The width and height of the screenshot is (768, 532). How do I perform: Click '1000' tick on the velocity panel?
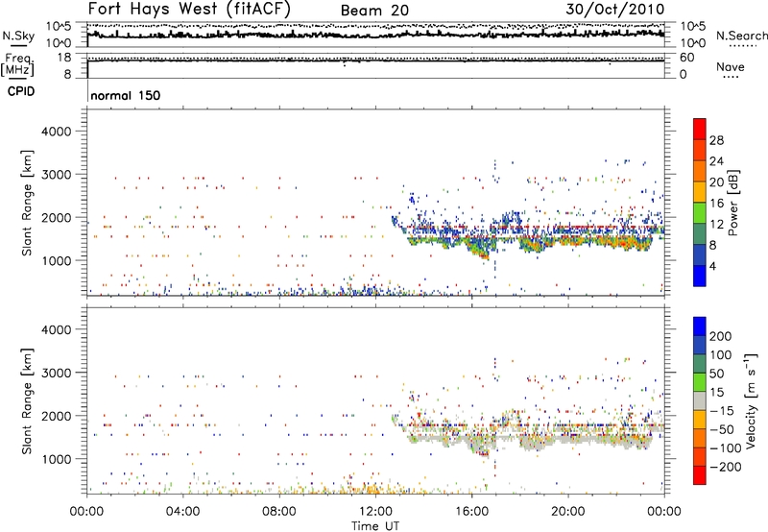pyautogui.click(x=57, y=459)
